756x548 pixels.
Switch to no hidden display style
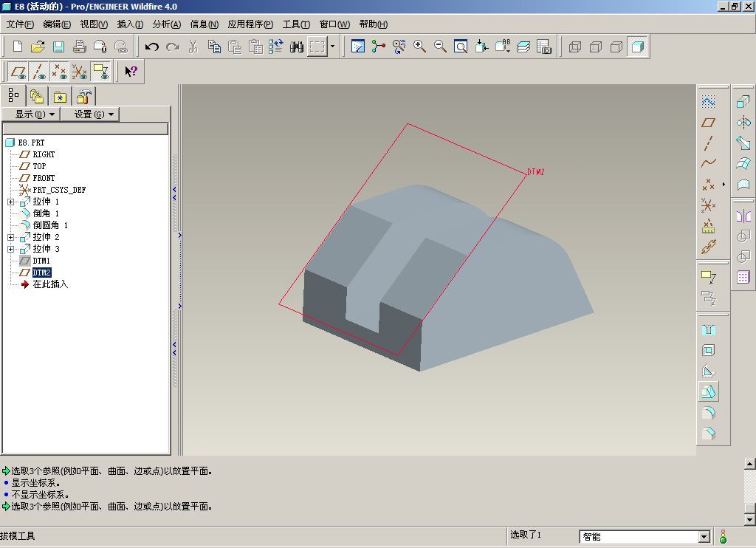pyautogui.click(x=616, y=47)
